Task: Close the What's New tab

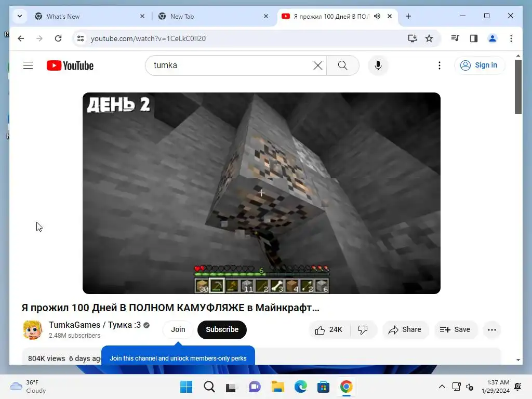Action: click(142, 16)
